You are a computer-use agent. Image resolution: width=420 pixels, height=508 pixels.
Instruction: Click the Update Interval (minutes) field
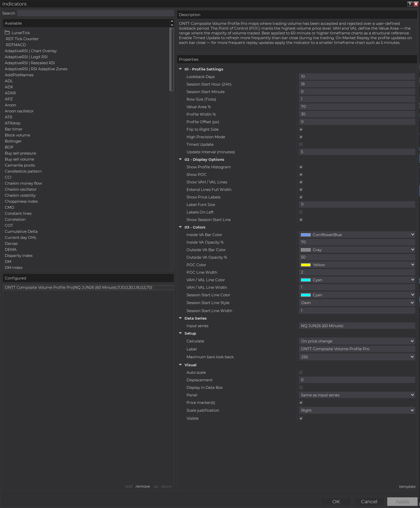357,152
